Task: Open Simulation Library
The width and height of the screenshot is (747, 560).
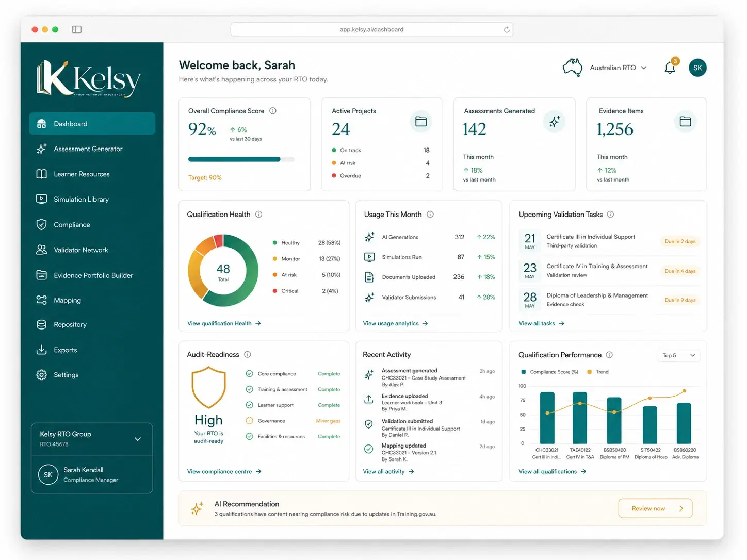Action: pyautogui.click(x=92, y=200)
